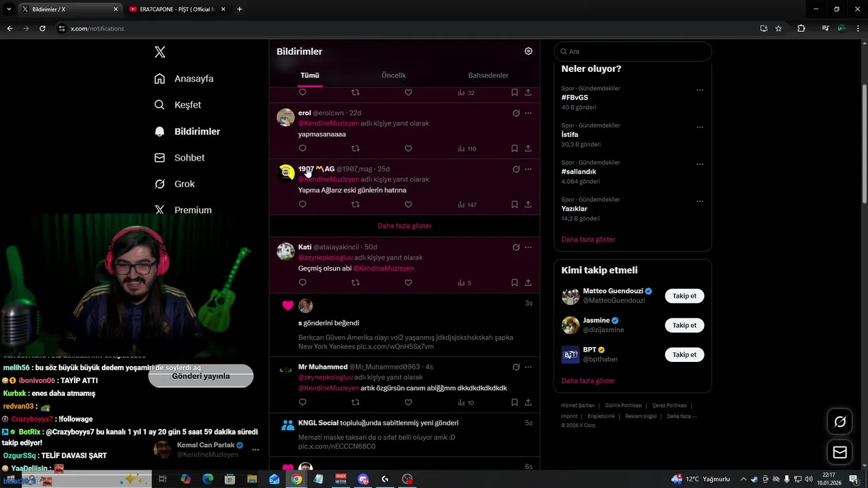868x488 pixels.
Task: Repost 1907 AG's post
Action: tap(355, 205)
